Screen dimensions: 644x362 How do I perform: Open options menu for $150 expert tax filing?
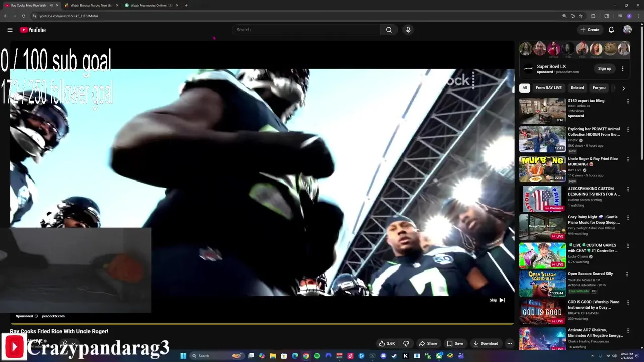tap(628, 101)
